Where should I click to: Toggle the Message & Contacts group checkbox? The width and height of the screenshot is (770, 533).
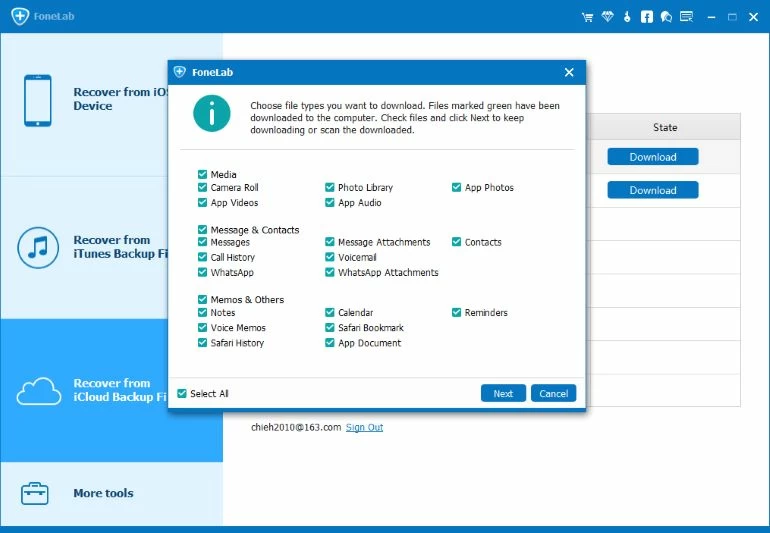coord(203,230)
